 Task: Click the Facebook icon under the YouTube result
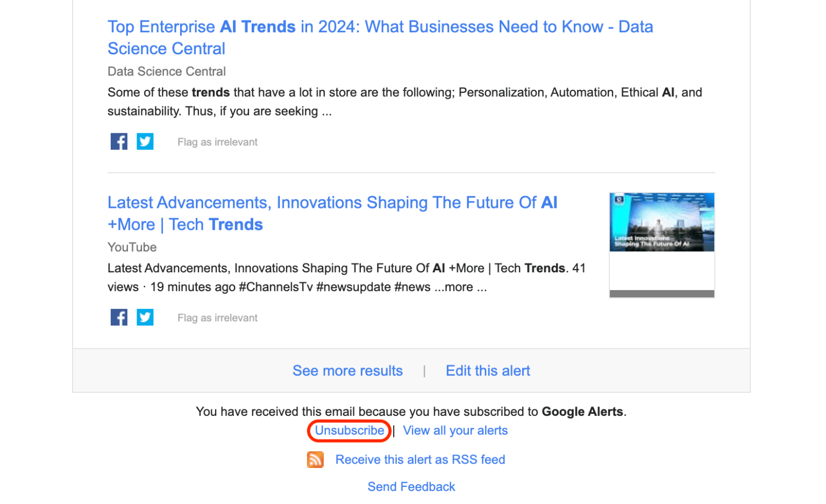[x=119, y=317]
